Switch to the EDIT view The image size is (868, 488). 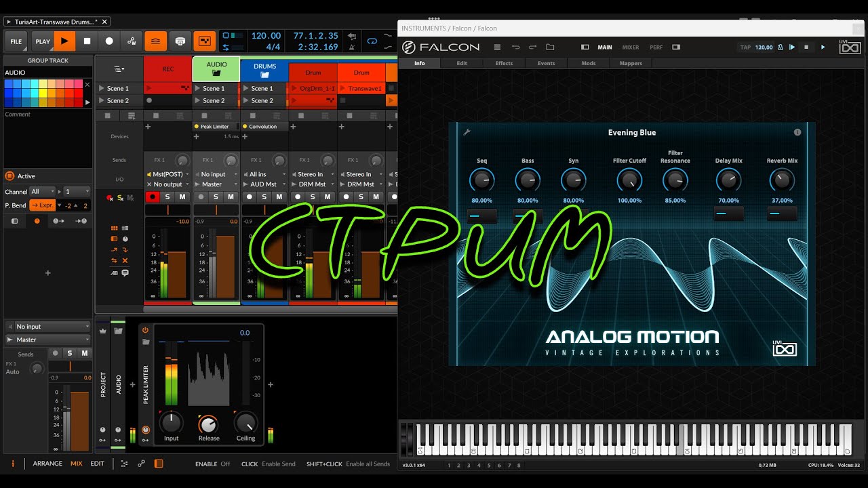98,464
